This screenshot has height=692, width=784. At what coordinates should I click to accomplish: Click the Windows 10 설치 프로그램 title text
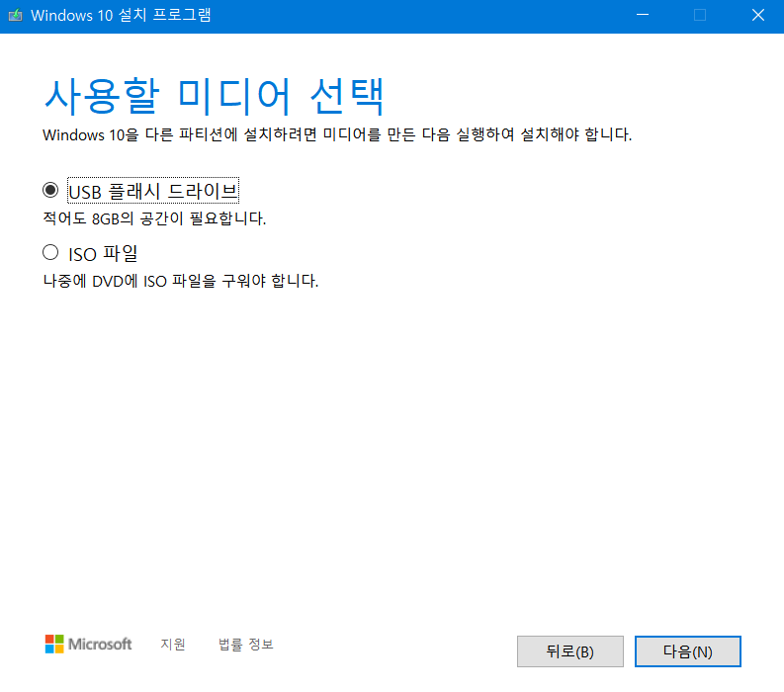click(121, 15)
